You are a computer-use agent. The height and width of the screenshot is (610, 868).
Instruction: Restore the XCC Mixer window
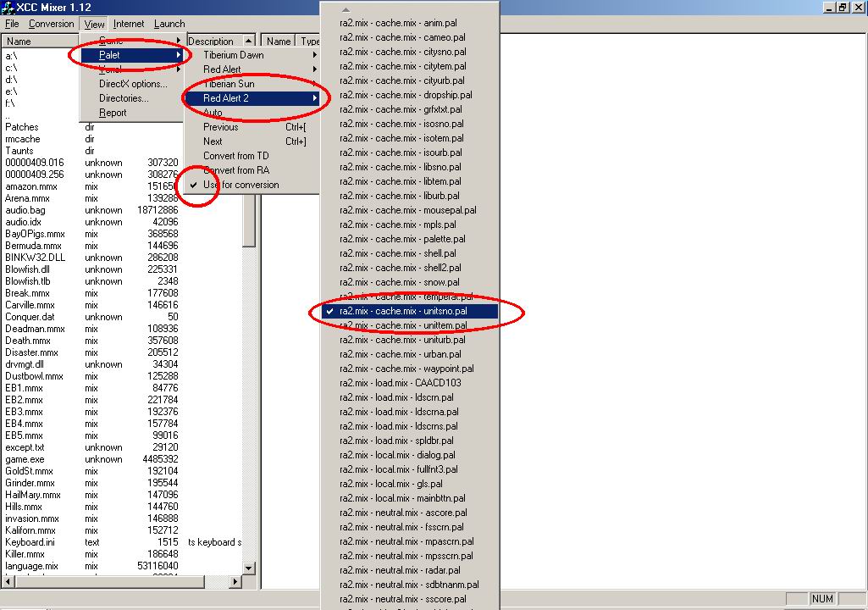843,8
